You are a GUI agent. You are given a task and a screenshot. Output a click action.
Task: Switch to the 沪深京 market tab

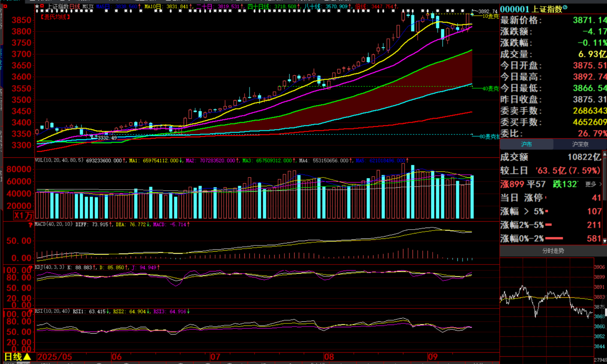pos(580,144)
